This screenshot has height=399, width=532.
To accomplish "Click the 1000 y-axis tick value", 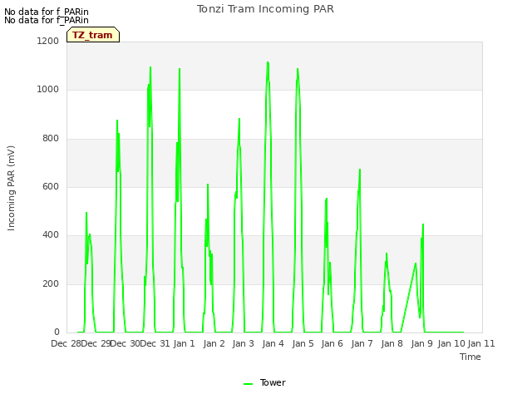I will pos(48,90).
